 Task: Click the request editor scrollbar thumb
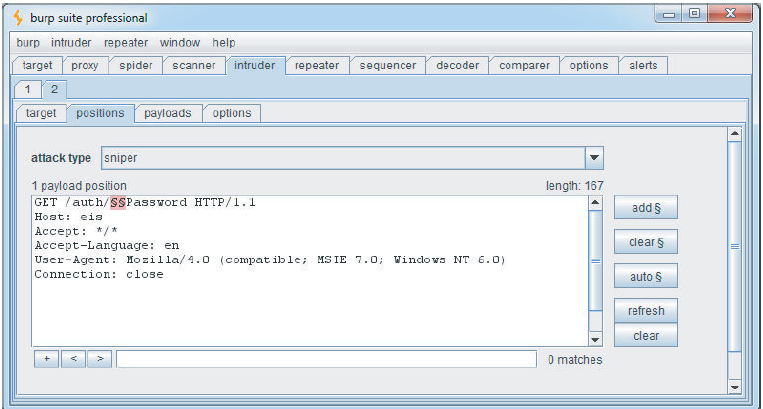pos(595,261)
